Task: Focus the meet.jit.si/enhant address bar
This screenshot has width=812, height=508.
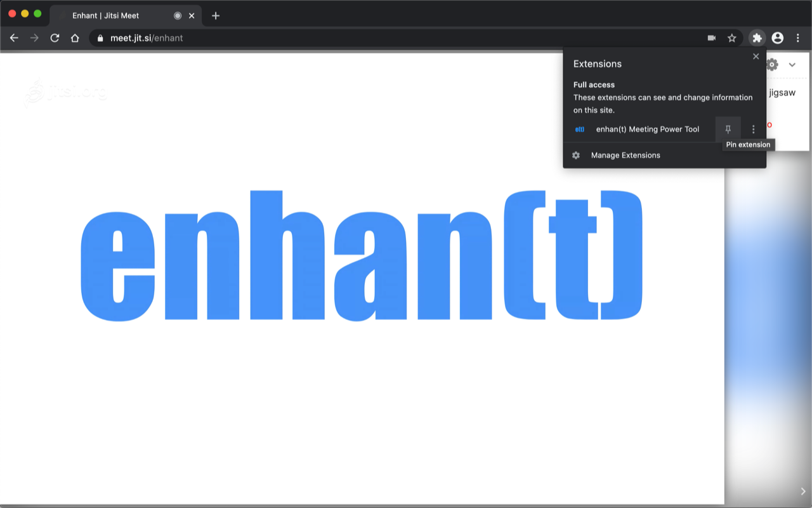Action: (x=416, y=38)
